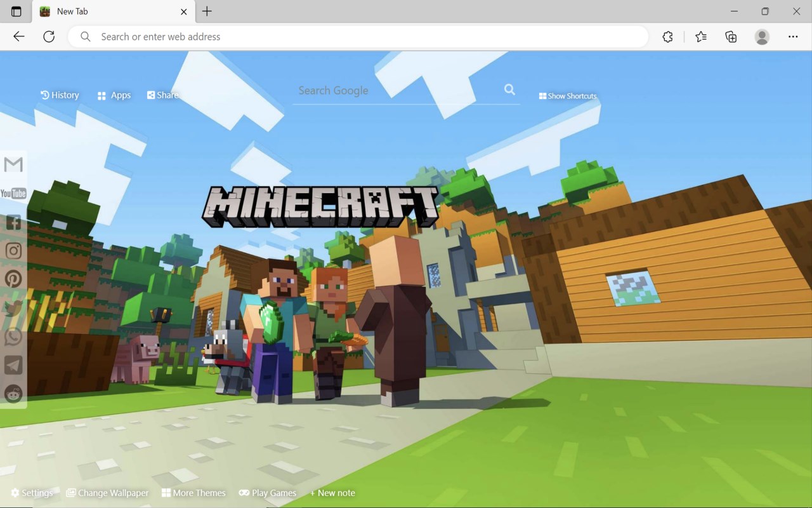Open YouTube from the sidebar
Viewport: 812px width, 508px height.
[x=13, y=194]
